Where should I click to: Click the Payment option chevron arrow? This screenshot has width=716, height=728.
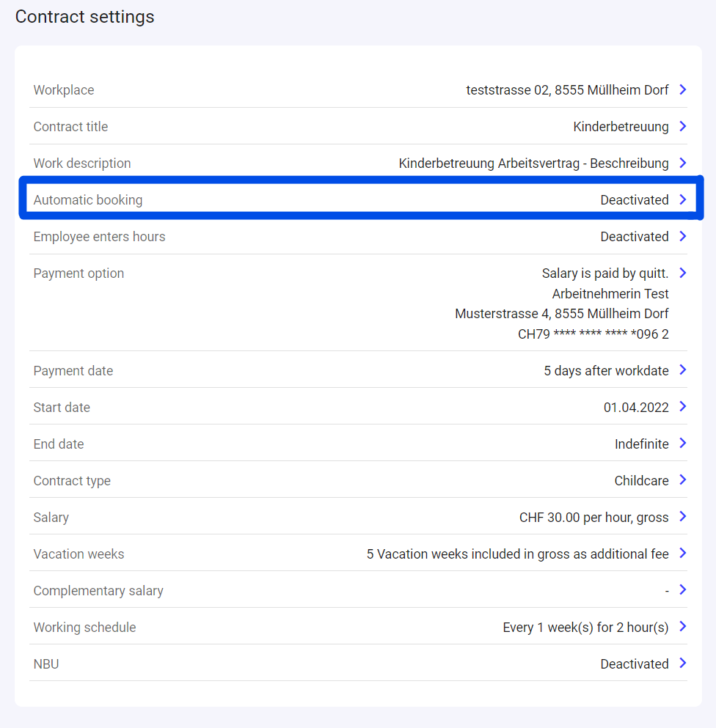tap(682, 273)
